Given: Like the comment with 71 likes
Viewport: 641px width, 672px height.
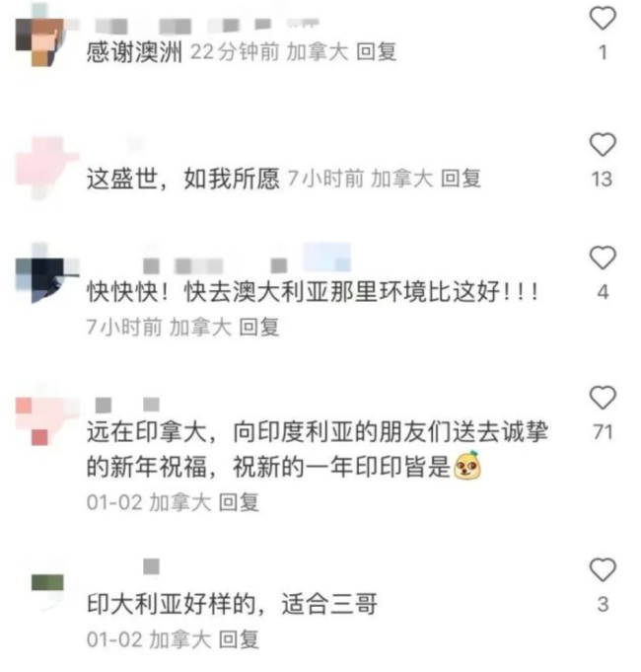Looking at the screenshot, I should coord(603,398).
